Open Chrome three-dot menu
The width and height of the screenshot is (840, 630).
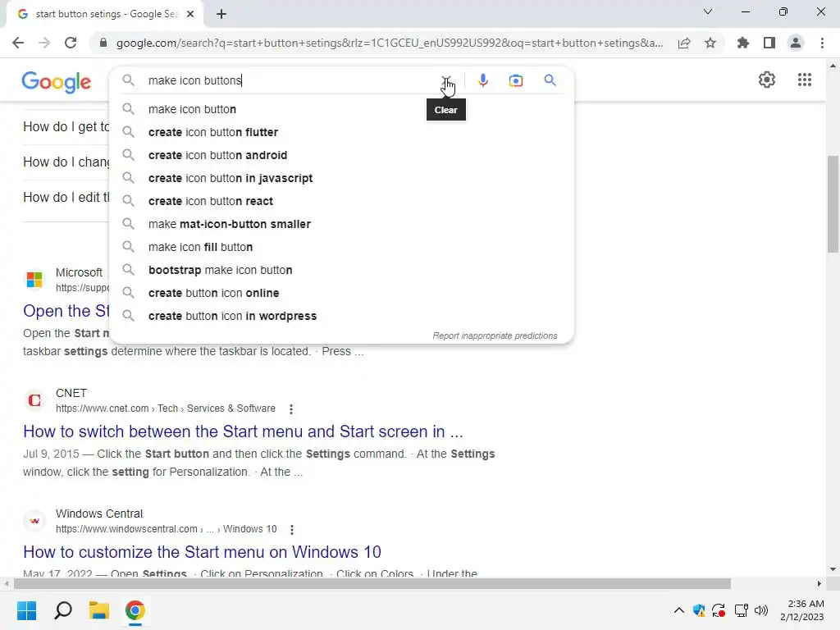click(822, 43)
